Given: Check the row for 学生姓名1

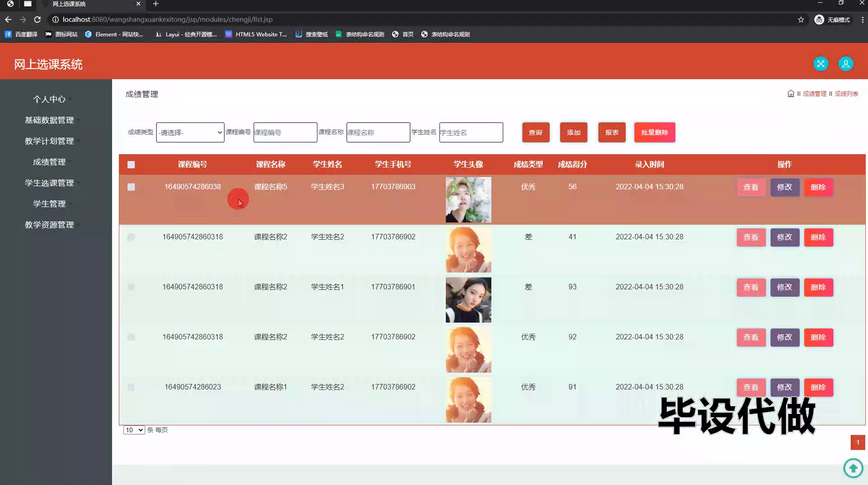Looking at the screenshot, I should tap(131, 287).
